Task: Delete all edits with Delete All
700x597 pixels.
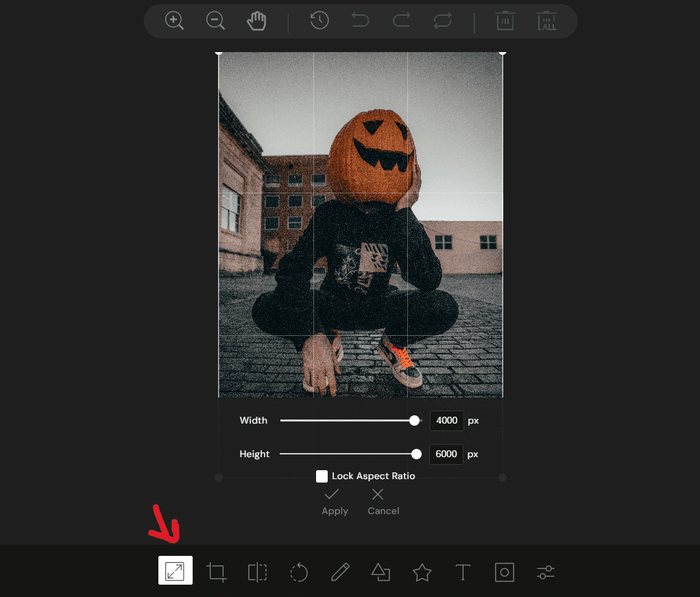Action: click(x=546, y=21)
